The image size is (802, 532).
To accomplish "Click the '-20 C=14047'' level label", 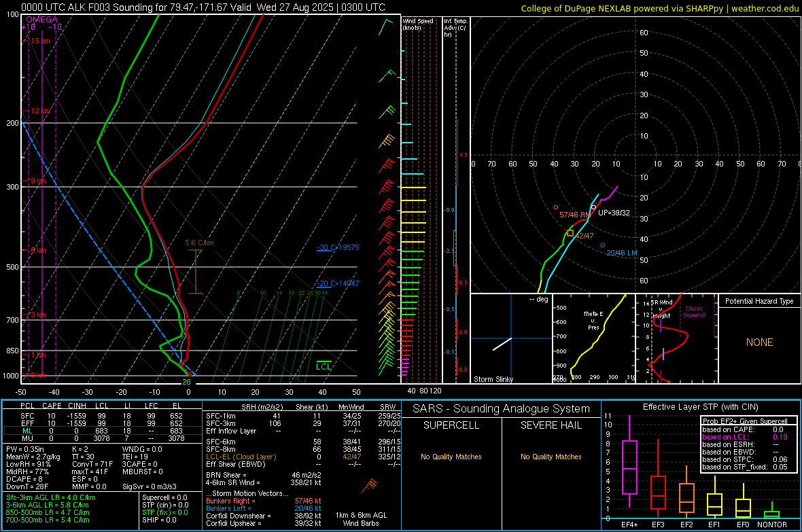I will pos(338,283).
